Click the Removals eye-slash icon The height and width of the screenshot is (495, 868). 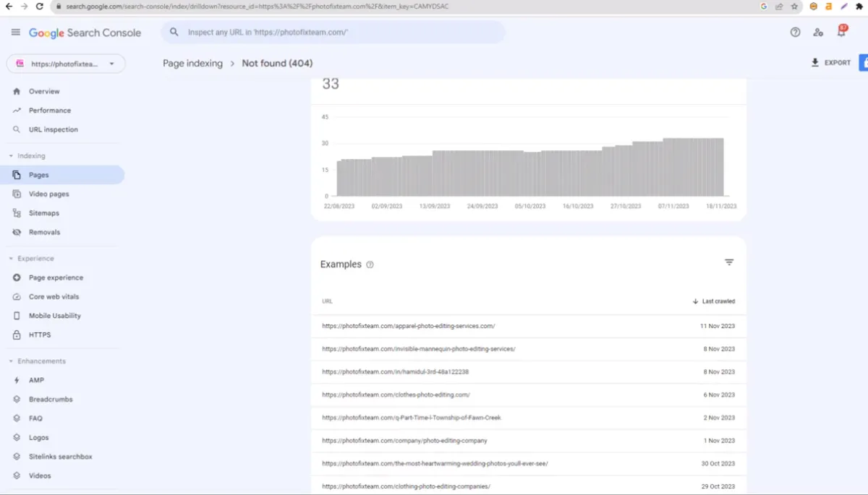[17, 233]
